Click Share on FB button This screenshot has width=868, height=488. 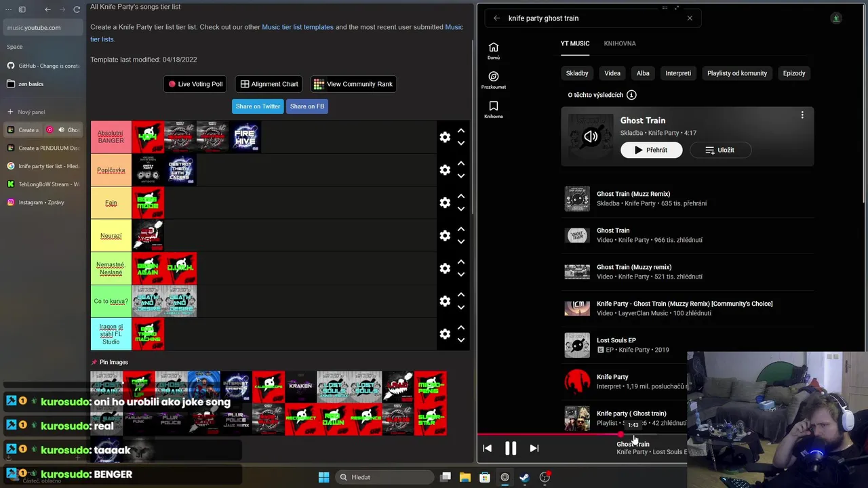[307, 106]
